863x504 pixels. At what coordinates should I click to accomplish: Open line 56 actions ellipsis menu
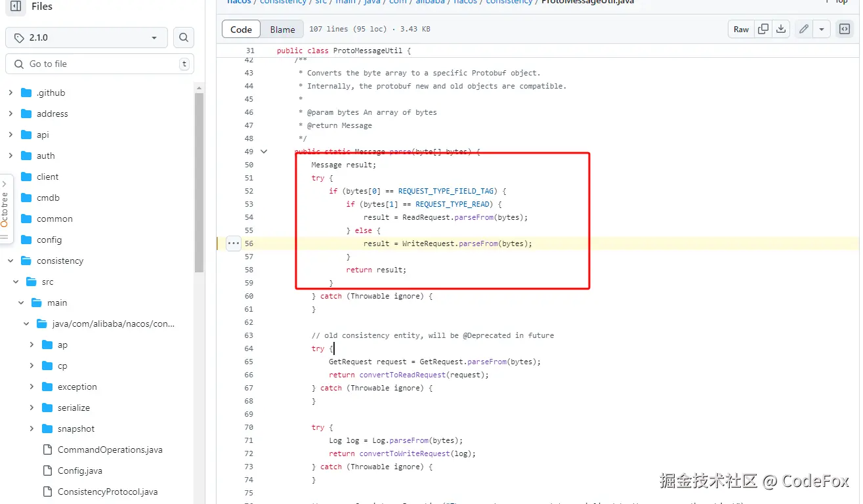pyautogui.click(x=234, y=243)
